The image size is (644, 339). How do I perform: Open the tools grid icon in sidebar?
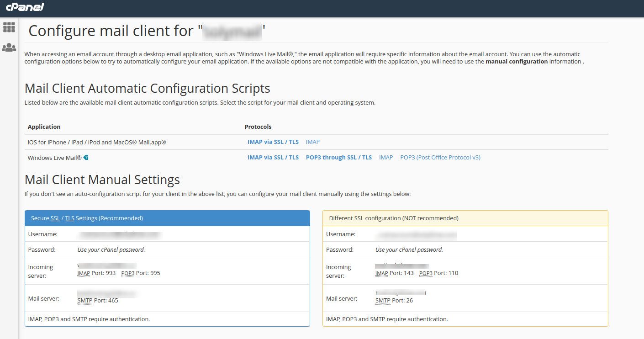[x=9, y=27]
